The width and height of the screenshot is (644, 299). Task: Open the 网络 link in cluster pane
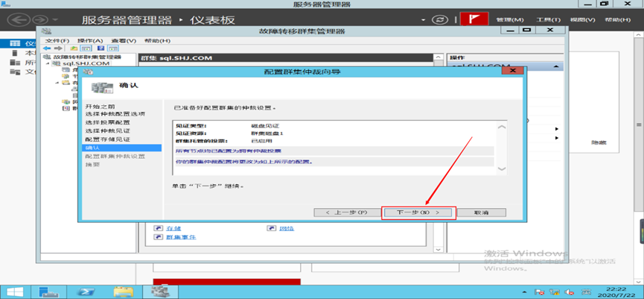click(x=287, y=228)
